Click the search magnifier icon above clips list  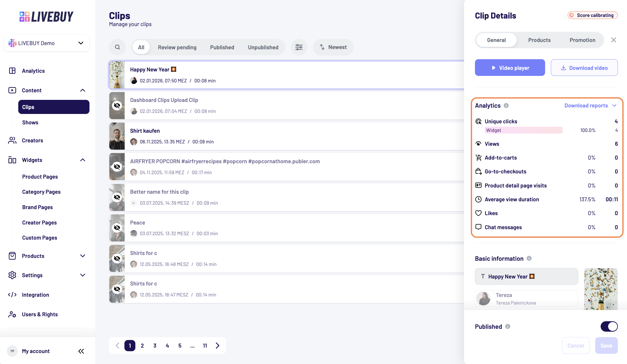point(117,47)
